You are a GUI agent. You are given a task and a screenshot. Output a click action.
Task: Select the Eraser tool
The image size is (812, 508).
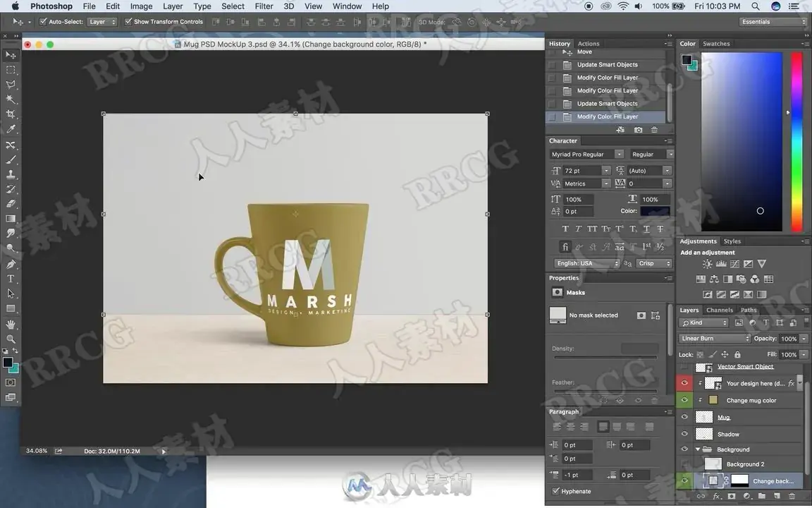pos(11,204)
